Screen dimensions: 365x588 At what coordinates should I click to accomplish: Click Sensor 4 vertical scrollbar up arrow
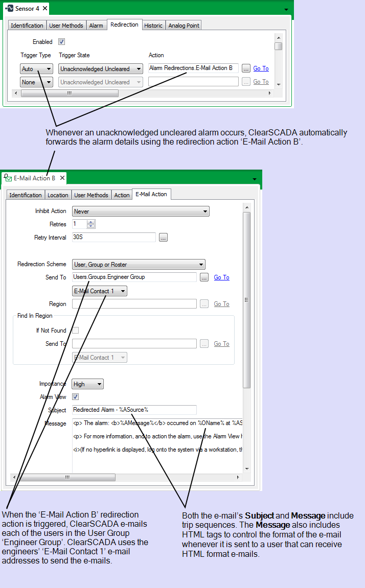[278, 37]
